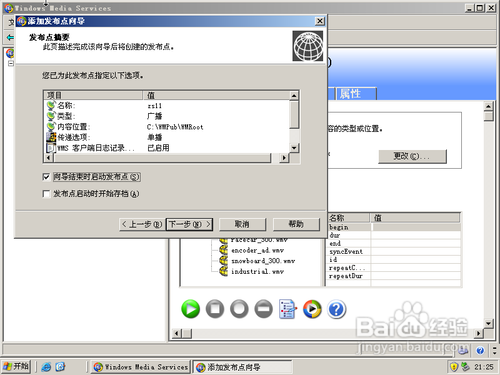Click the server icon in the left tree
The image size is (500, 375).
[x=10, y=53]
